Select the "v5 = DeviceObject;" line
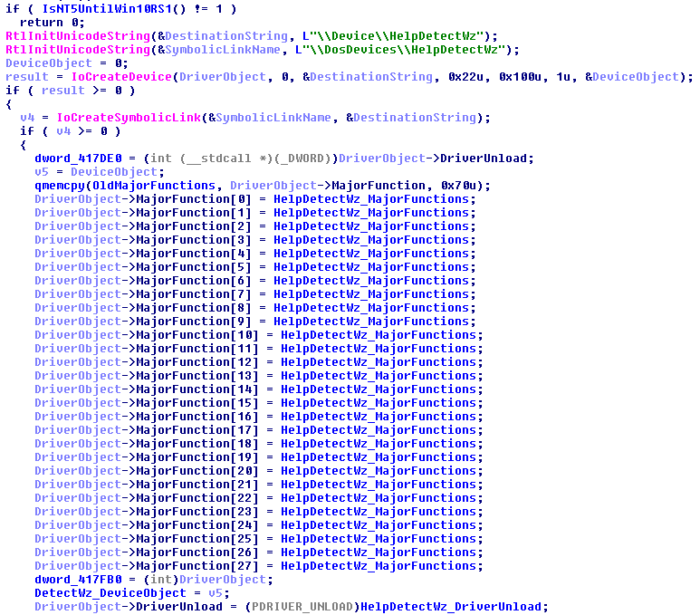The height and width of the screenshot is (615, 700). [x=100, y=171]
